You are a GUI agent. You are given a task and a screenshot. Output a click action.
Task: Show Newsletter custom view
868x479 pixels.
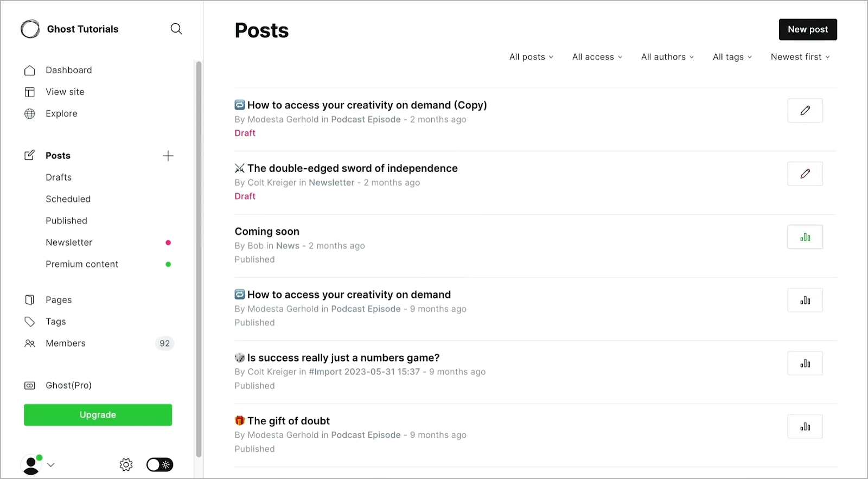click(69, 242)
